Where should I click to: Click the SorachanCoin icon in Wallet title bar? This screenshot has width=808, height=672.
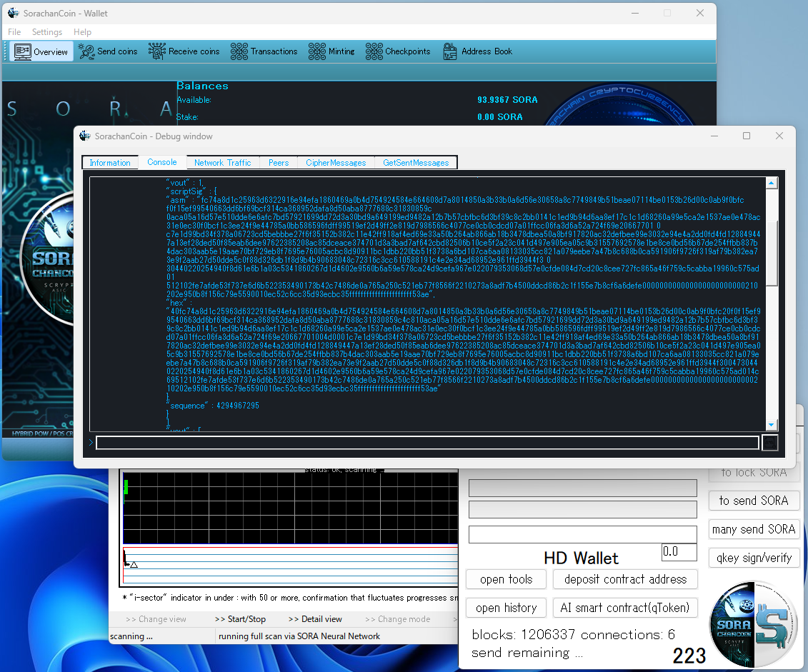pyautogui.click(x=14, y=13)
